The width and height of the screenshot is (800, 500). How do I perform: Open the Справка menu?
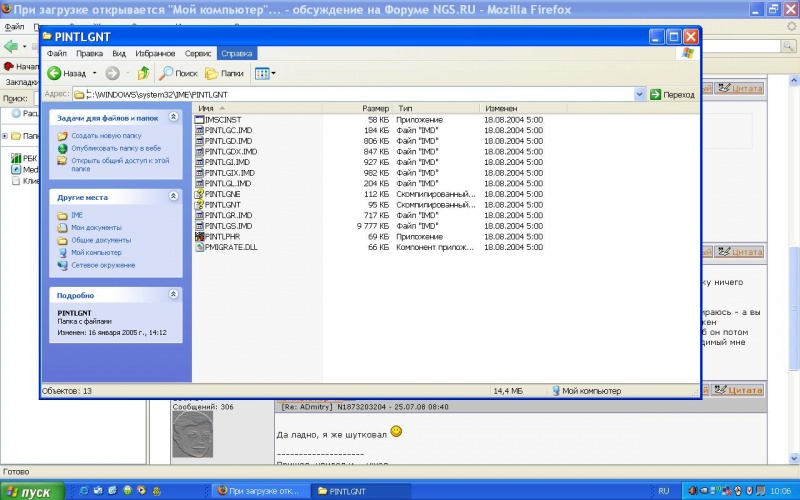(x=236, y=52)
